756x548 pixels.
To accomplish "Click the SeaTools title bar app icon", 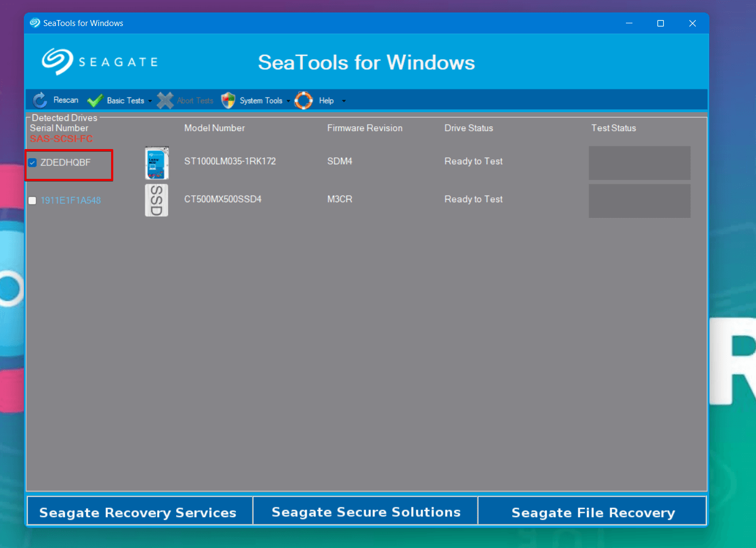I will coord(35,23).
